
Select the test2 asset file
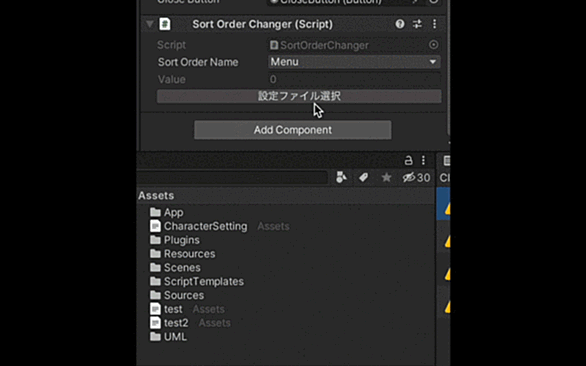(176, 323)
